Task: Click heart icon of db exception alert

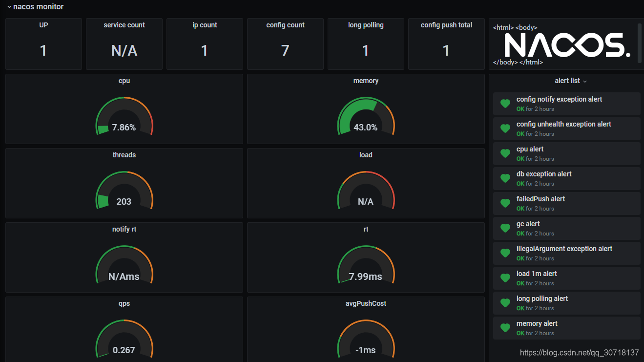Action: click(x=505, y=178)
